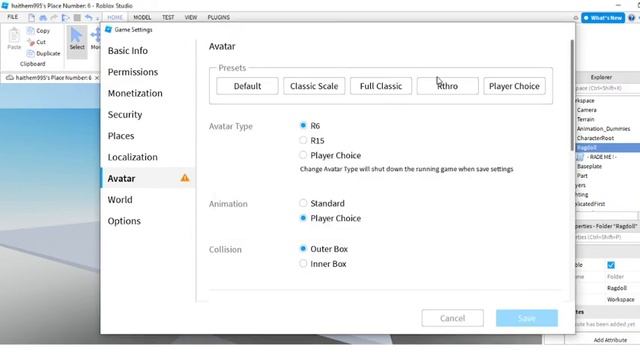The width and height of the screenshot is (640, 360).
Task: Select Part in Explorer tree
Action: coord(582,176)
